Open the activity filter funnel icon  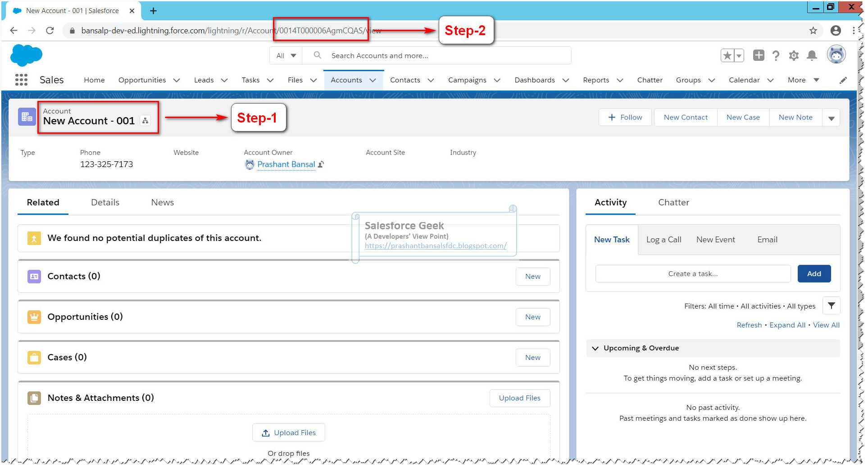point(832,305)
